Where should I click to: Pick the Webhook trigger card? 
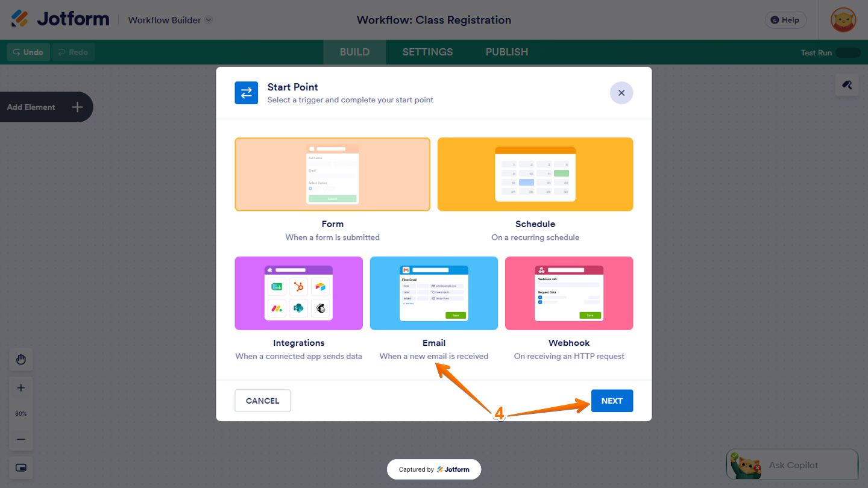point(569,293)
